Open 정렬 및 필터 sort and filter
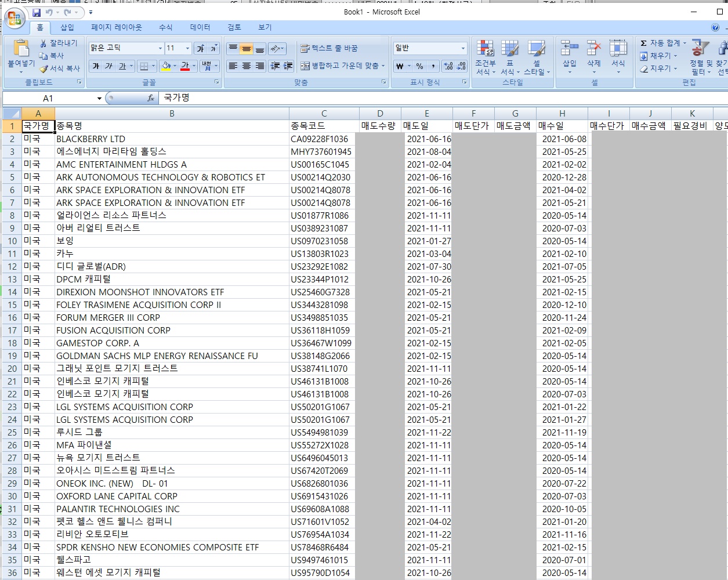 click(x=701, y=57)
